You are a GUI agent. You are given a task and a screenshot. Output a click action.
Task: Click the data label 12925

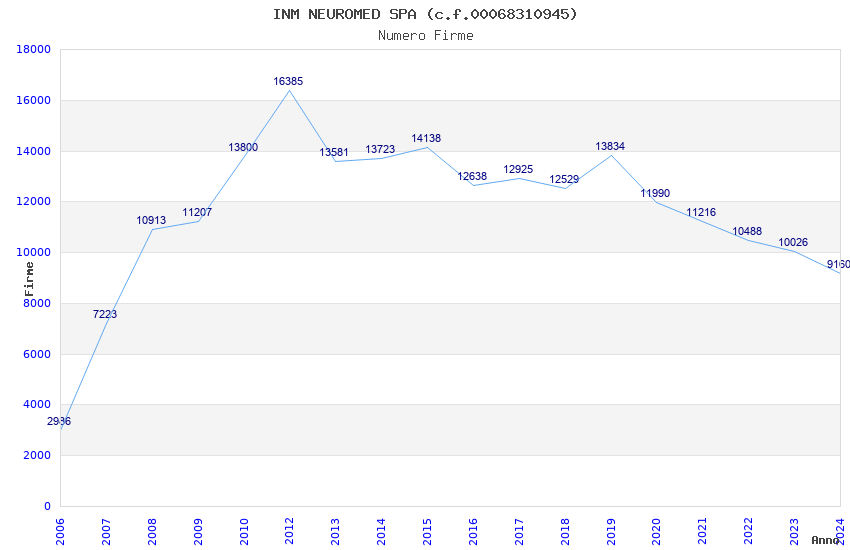518,170
